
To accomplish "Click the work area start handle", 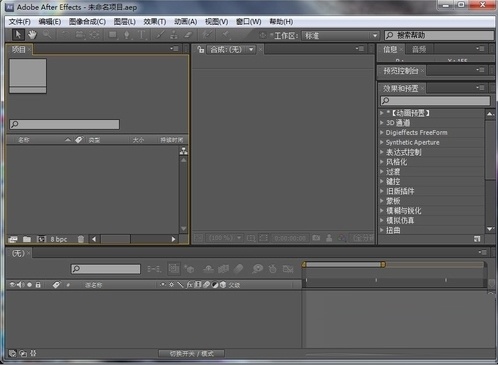I will click(x=304, y=264).
